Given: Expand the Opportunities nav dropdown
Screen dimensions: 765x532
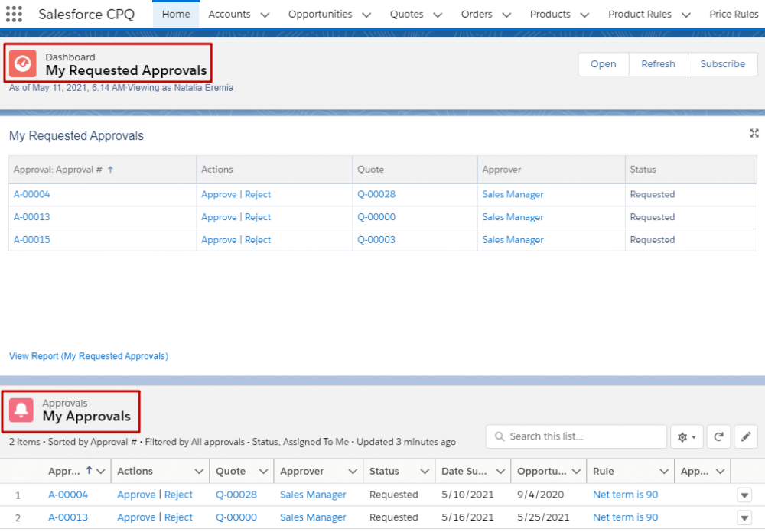Looking at the screenshot, I should tap(366, 15).
